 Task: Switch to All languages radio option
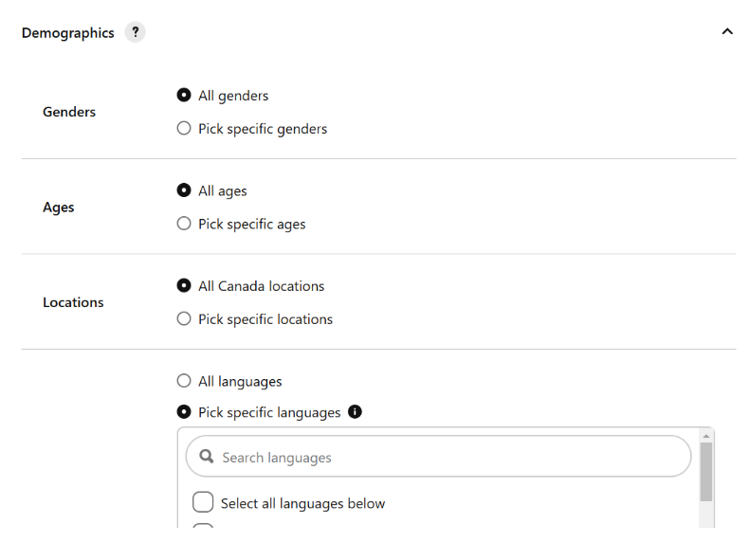(x=184, y=381)
